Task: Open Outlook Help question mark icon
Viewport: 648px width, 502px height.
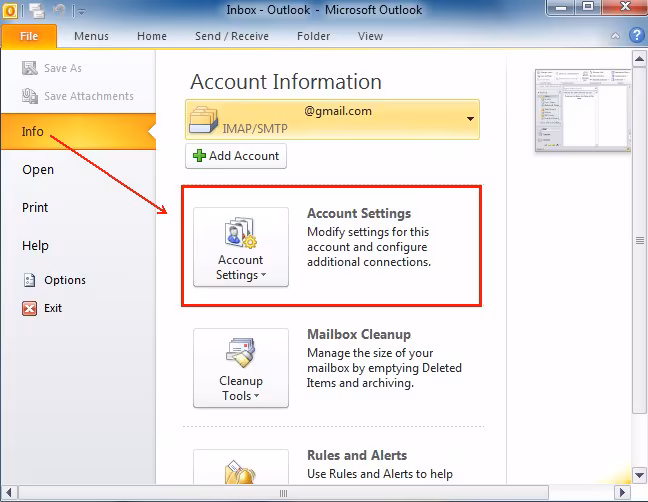Action: click(x=637, y=36)
